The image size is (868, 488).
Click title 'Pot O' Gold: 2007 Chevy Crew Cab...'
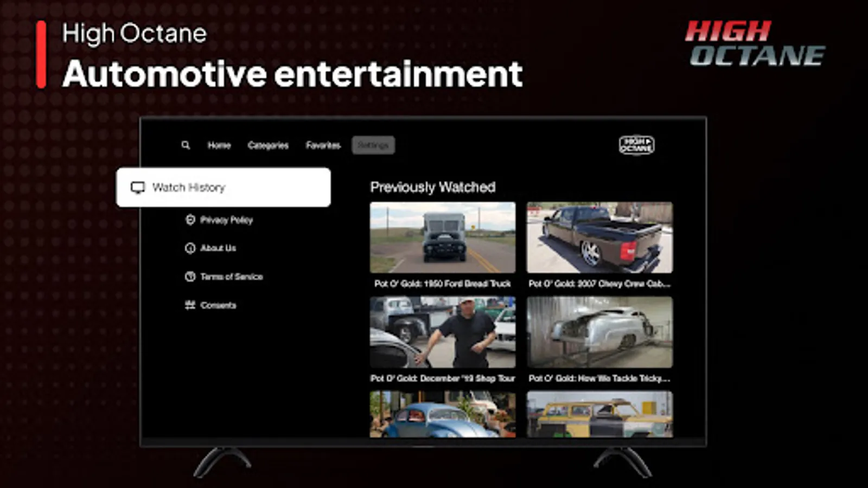pyautogui.click(x=599, y=284)
